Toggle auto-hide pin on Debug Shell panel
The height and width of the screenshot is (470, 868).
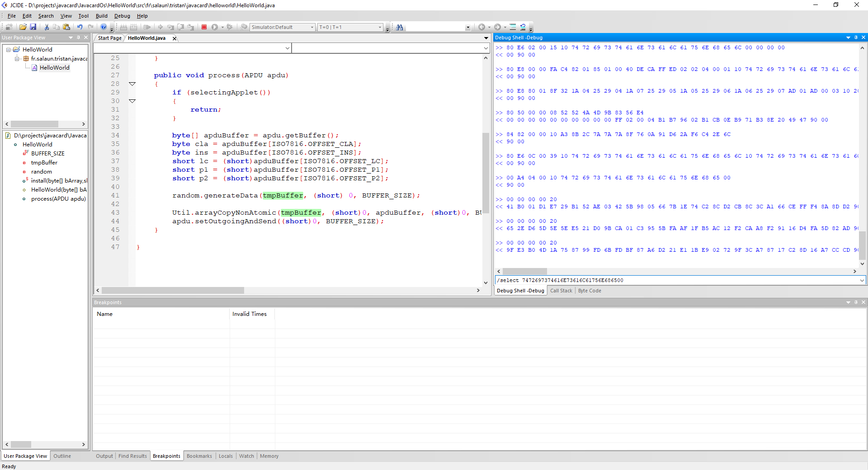[856, 38]
